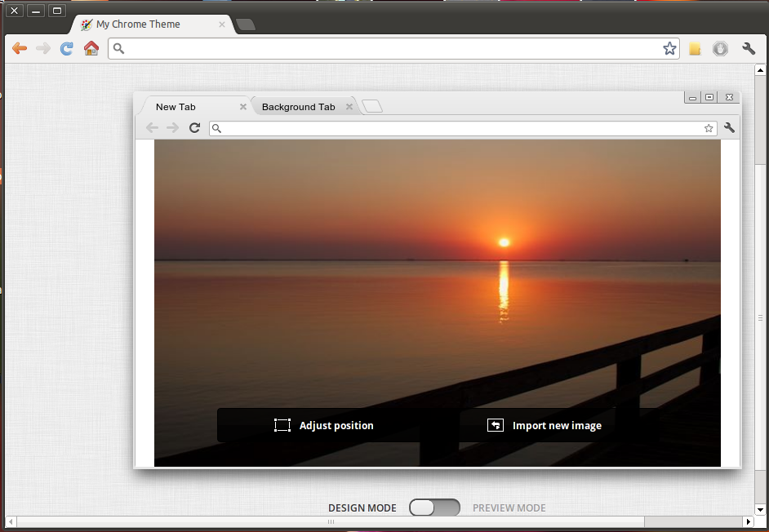Click horizontal scrollbar left arrow
The height and width of the screenshot is (532, 769).
point(11,521)
